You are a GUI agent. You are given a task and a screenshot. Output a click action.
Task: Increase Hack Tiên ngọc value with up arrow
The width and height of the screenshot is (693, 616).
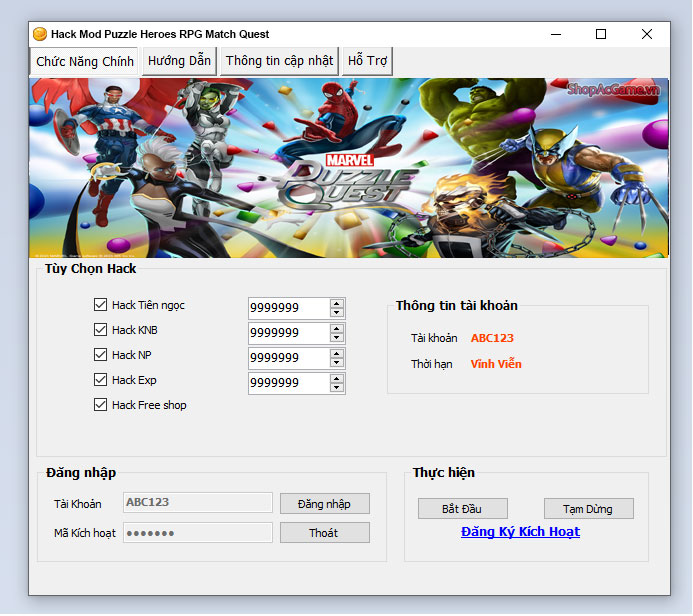(x=337, y=304)
